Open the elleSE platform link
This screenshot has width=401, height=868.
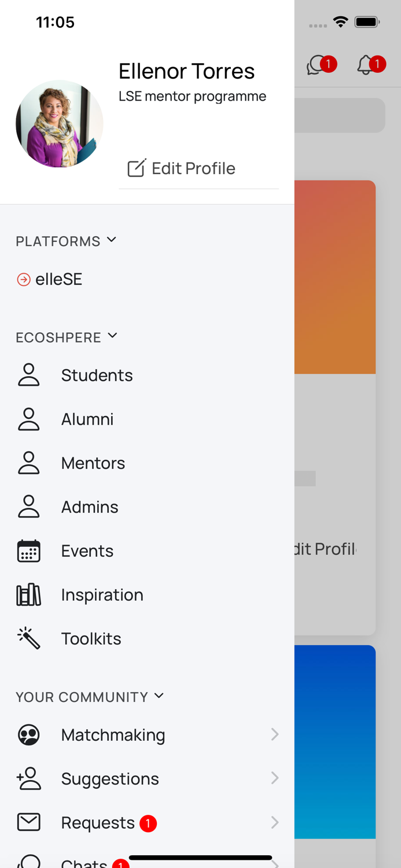click(x=58, y=279)
